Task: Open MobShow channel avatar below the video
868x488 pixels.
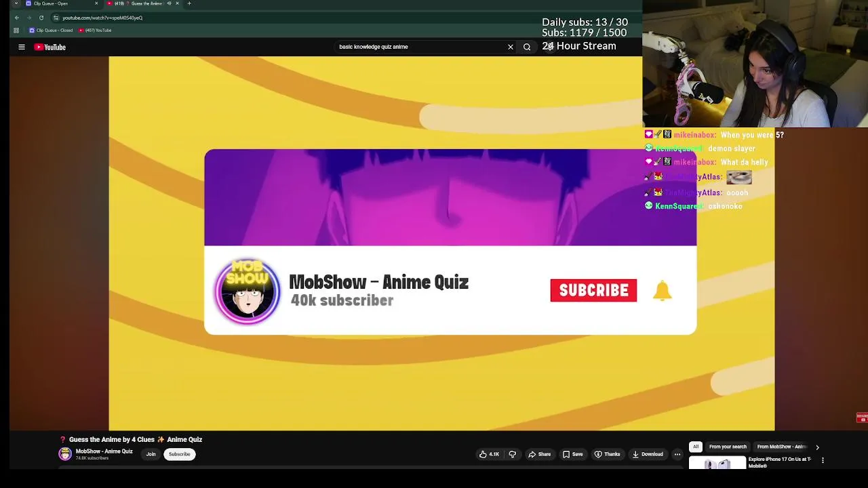Action: (x=65, y=454)
